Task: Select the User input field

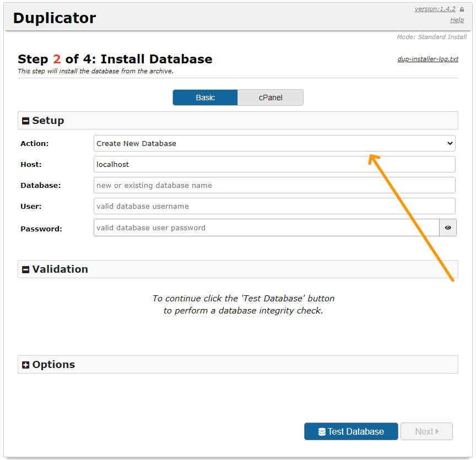Action: [x=274, y=206]
